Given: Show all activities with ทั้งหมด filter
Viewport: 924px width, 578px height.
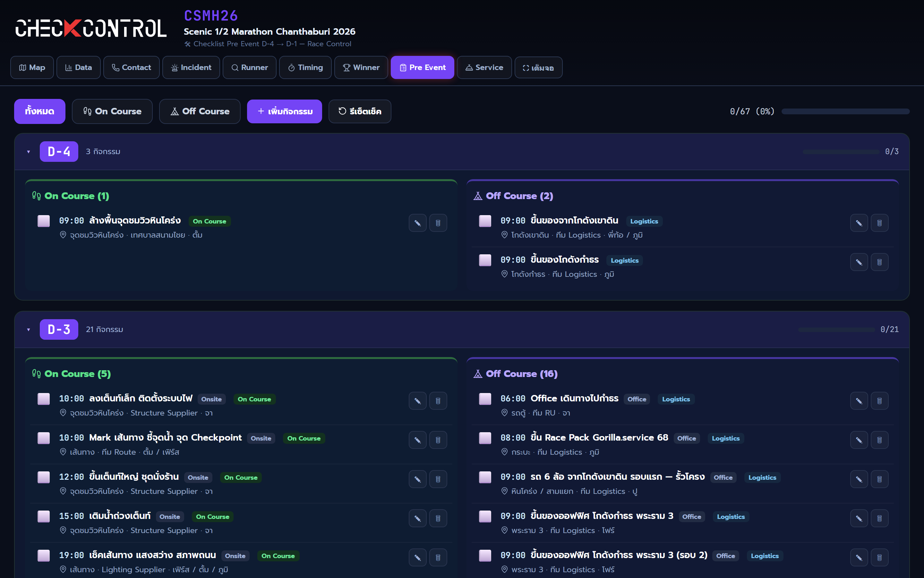Looking at the screenshot, I should point(40,111).
